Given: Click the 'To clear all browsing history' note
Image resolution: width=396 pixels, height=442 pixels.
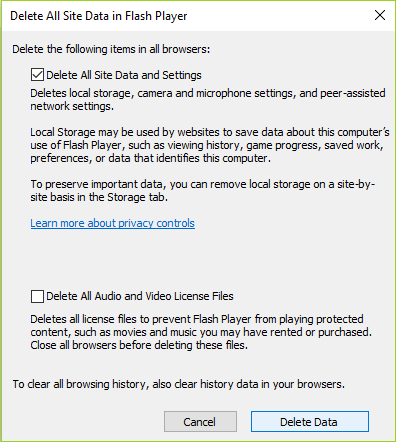Looking at the screenshot, I should pos(179,384).
